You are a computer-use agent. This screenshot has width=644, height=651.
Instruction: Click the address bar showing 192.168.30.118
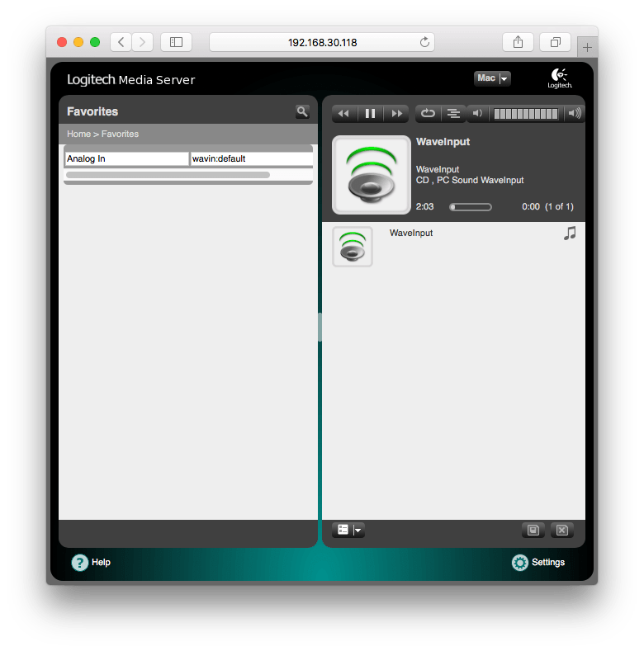pos(322,42)
